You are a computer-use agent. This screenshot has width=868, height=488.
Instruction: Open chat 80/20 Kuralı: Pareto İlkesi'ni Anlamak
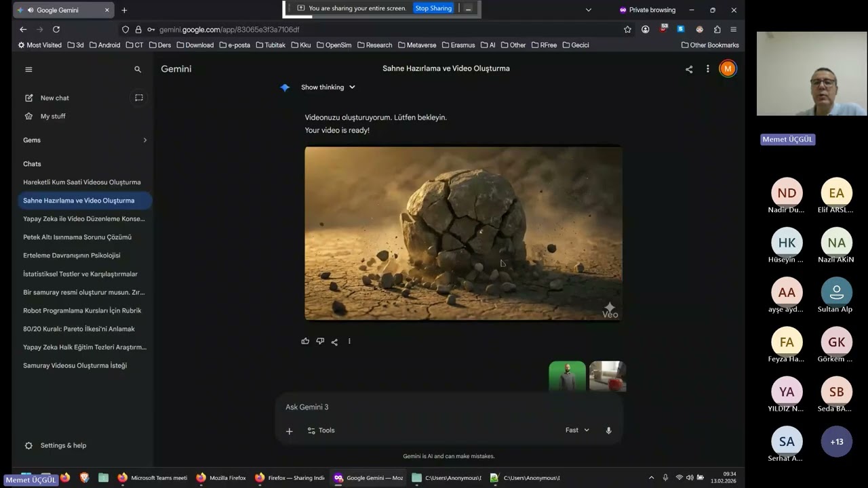coord(79,329)
